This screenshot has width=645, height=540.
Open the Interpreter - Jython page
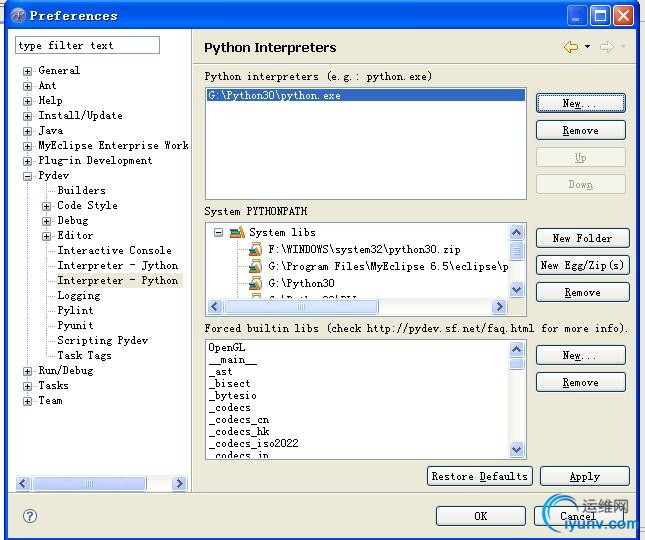click(117, 266)
